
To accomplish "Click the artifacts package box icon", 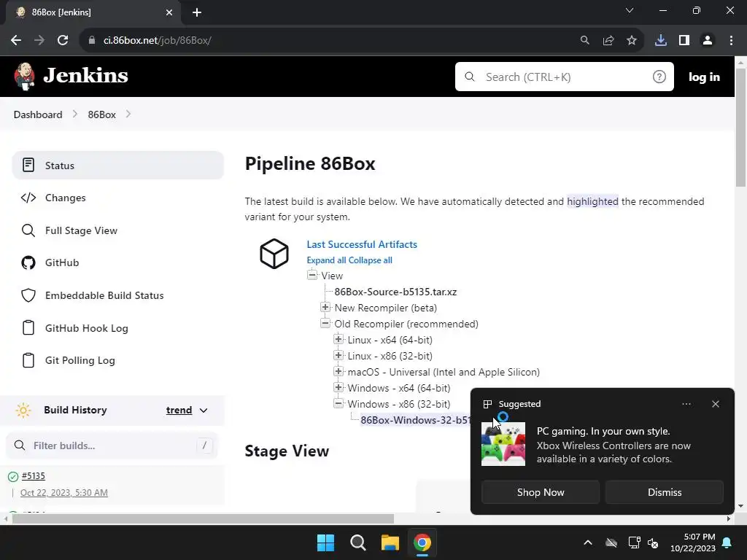I will tap(274, 254).
